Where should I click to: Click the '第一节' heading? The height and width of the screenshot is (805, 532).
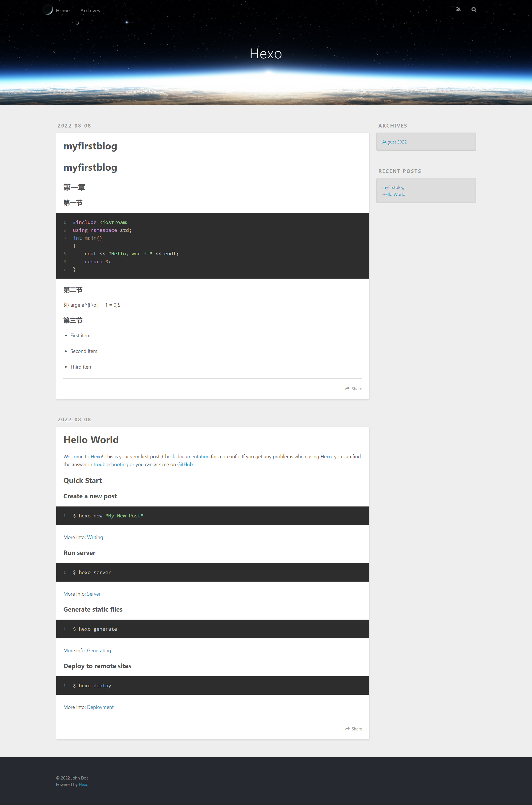pyautogui.click(x=73, y=203)
